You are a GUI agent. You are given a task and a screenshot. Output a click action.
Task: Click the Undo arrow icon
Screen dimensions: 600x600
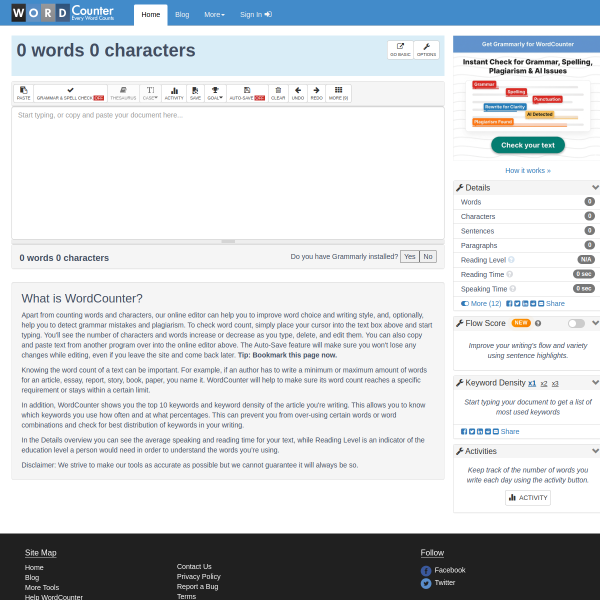coord(298,93)
